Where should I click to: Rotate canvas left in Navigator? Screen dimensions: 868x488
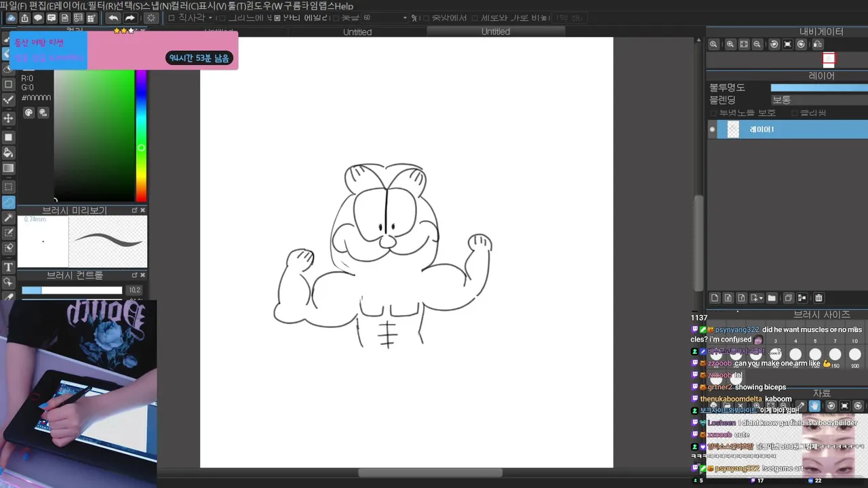[x=774, y=44]
